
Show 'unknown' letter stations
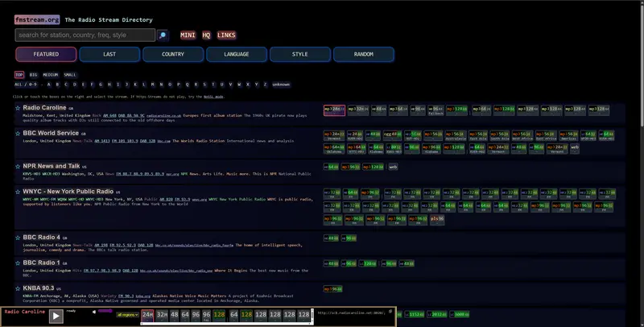(x=281, y=85)
